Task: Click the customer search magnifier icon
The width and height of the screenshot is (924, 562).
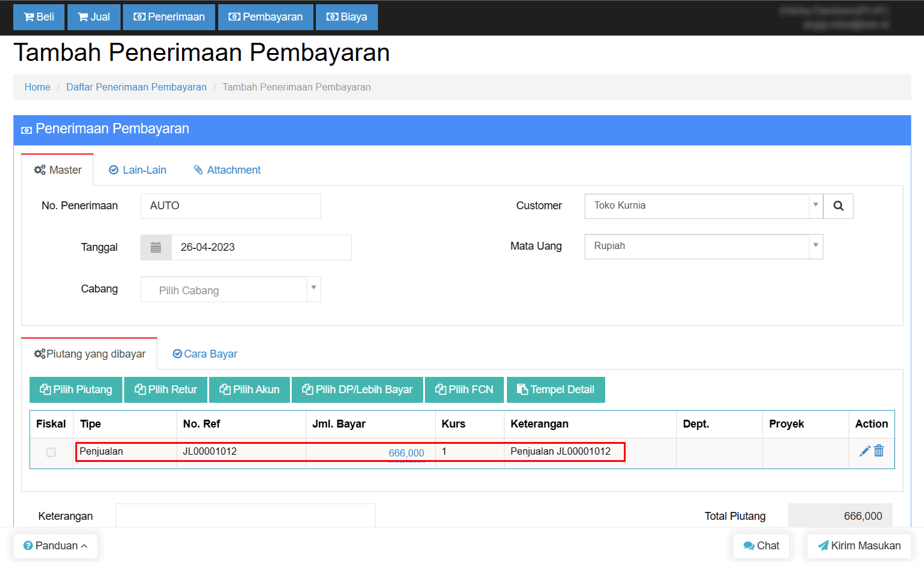Action: [x=838, y=206]
